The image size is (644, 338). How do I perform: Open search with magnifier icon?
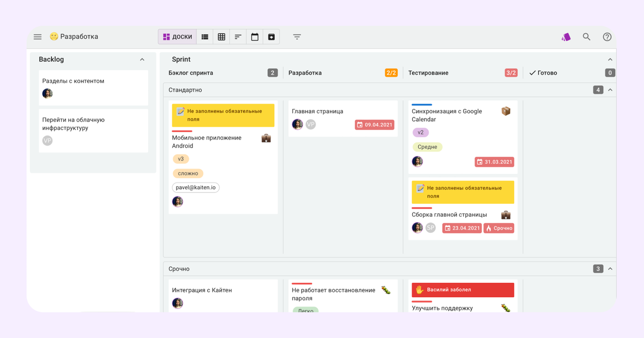tap(587, 37)
